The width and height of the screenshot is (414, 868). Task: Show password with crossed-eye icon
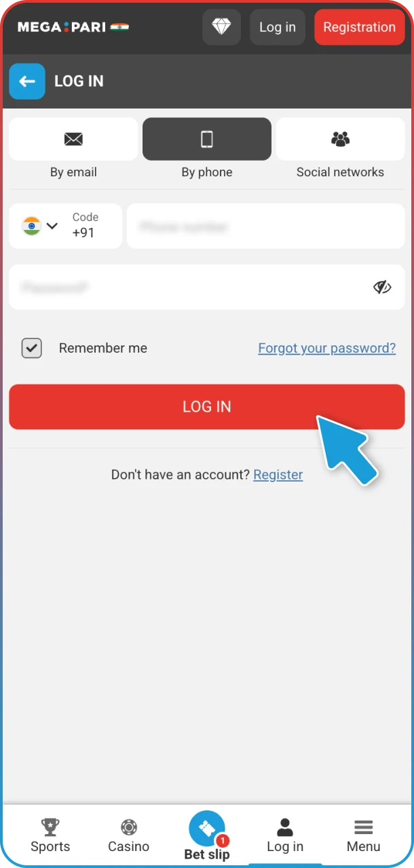tap(383, 288)
